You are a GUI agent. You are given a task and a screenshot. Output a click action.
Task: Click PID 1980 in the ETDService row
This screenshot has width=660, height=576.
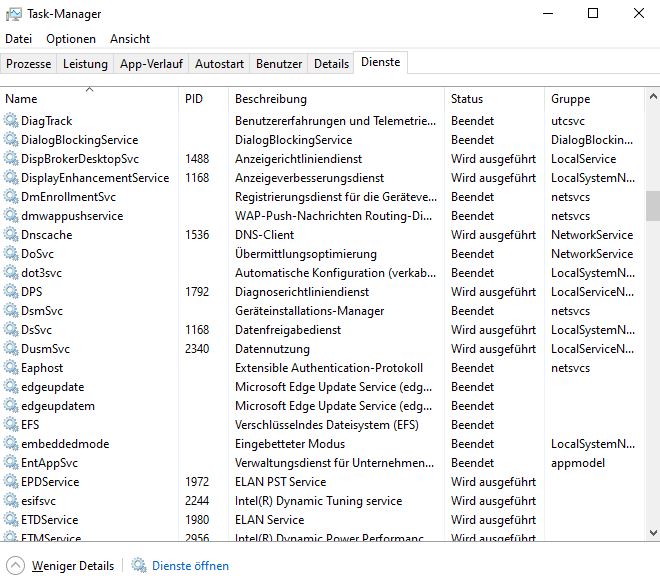pos(197,520)
